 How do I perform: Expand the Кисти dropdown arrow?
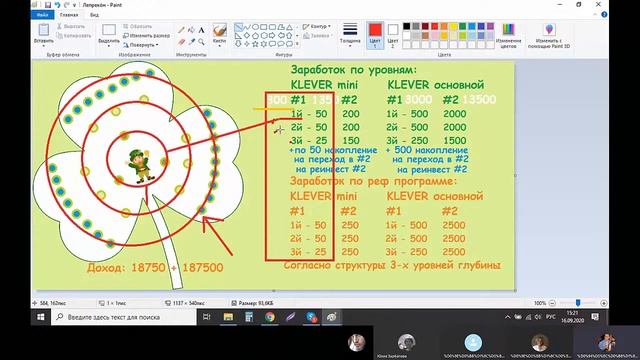pyautogui.click(x=219, y=46)
